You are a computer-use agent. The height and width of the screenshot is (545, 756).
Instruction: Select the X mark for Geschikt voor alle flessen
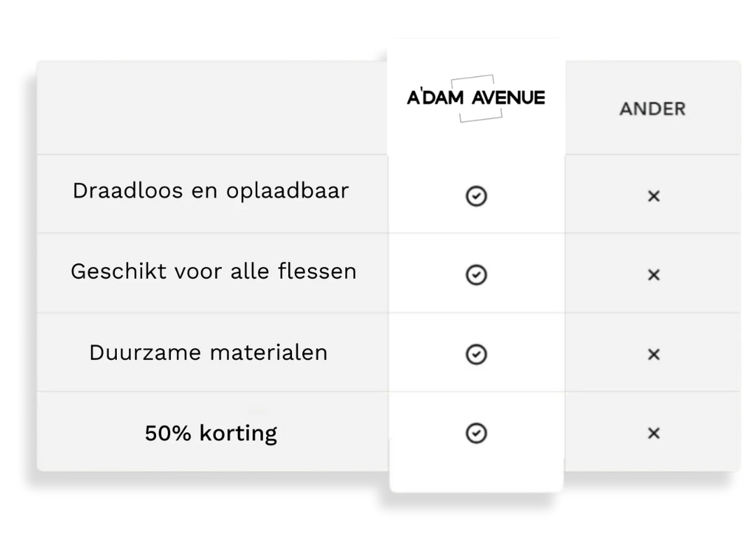pyautogui.click(x=653, y=276)
